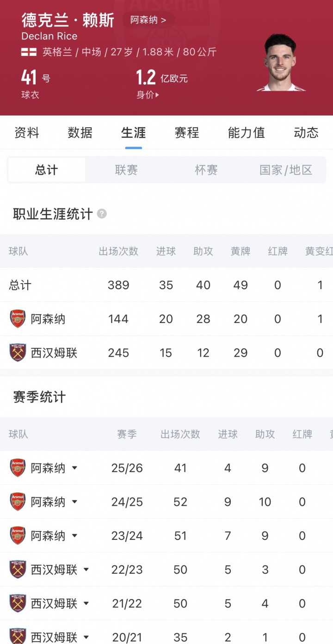Expand the 21/22 西汉姆联 season row arrow
The image size is (333, 644).
click(x=86, y=603)
